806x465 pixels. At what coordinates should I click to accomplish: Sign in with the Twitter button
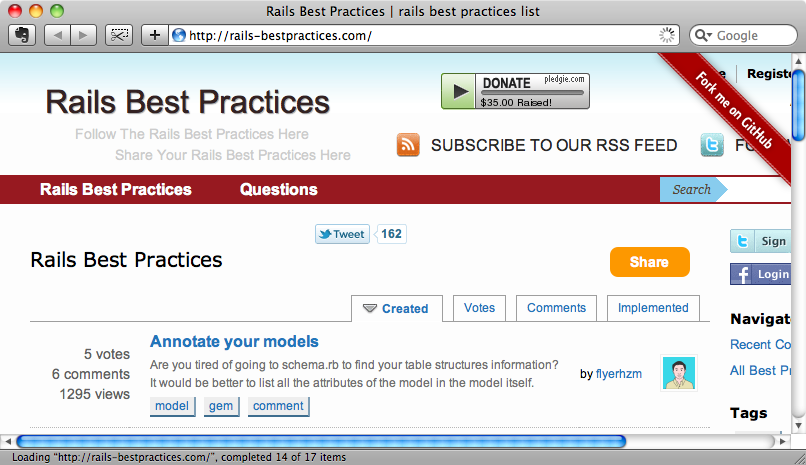click(761, 241)
